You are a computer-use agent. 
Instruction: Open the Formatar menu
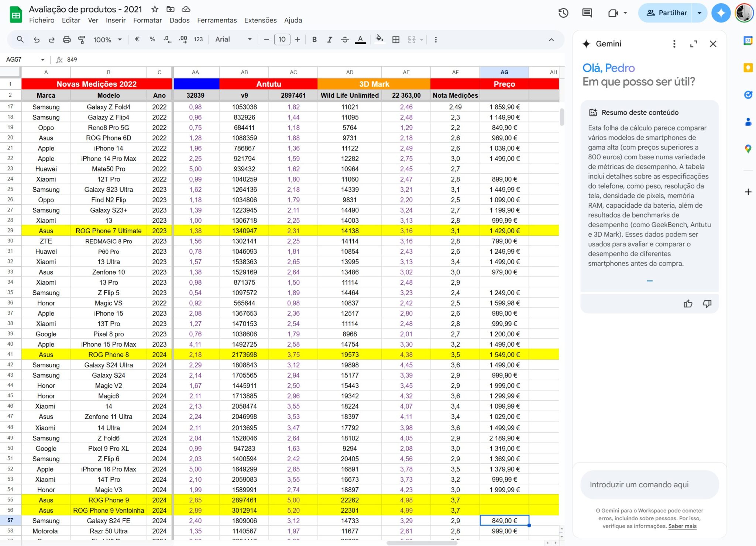tap(147, 20)
